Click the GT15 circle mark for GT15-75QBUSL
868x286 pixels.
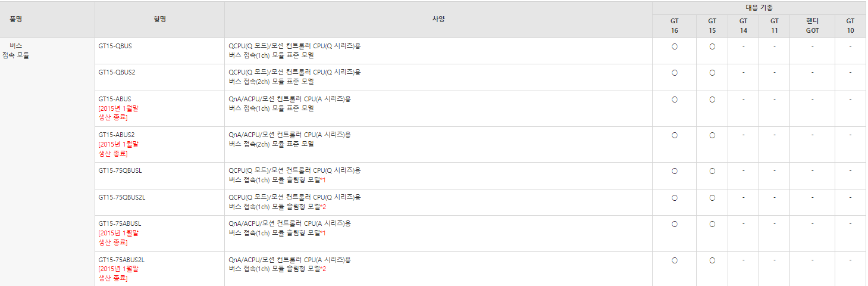(712, 172)
